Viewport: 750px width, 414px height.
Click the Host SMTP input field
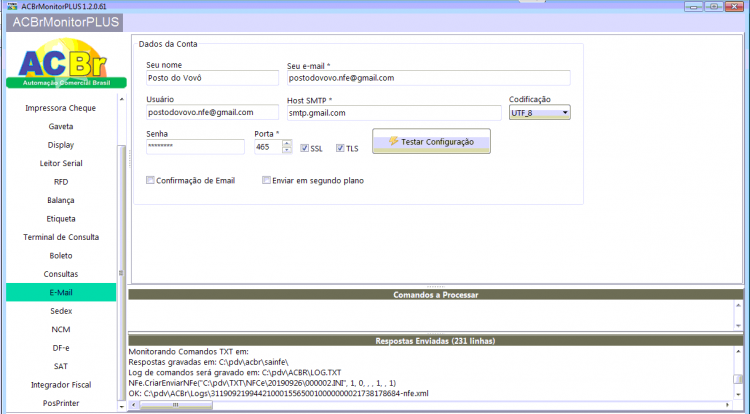coord(394,113)
